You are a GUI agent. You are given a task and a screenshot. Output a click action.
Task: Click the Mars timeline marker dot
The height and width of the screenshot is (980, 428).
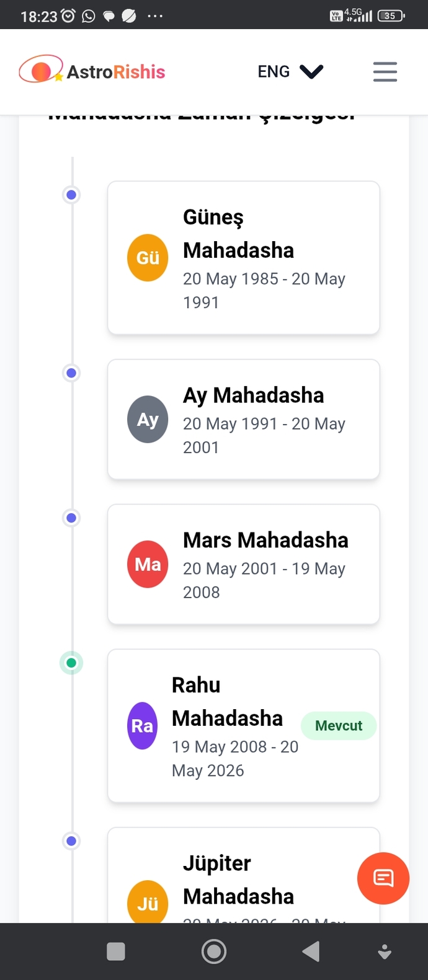tap(71, 518)
